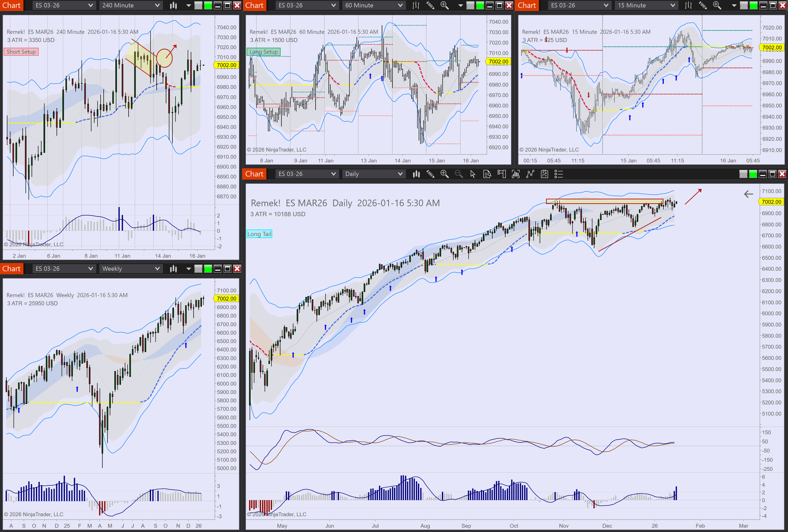This screenshot has width=788, height=532.
Task: Expand ES 03-26 instrument dropdown in Daily chart
Action: click(x=306, y=174)
